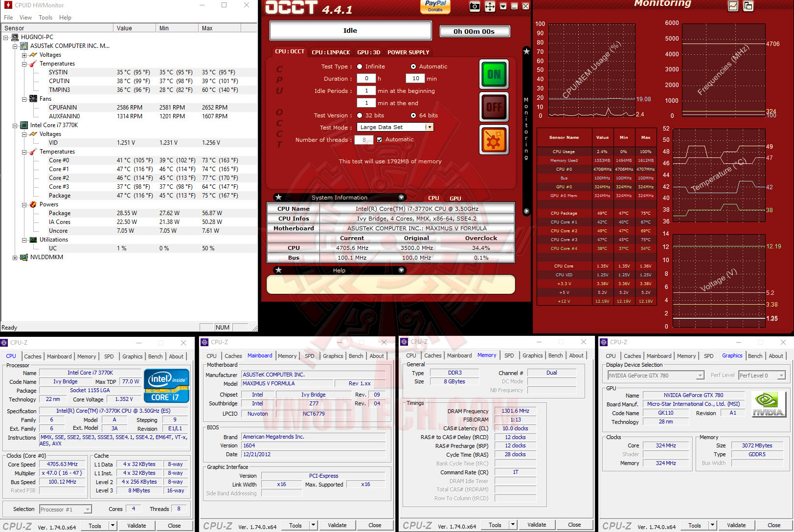Open the HWMonitor Help menu
The width and height of the screenshot is (794, 532).
[65, 18]
